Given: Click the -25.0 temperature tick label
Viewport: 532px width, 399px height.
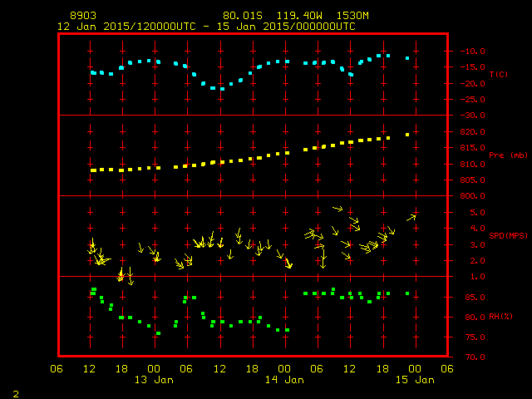Looking at the screenshot, I should pos(472,100).
